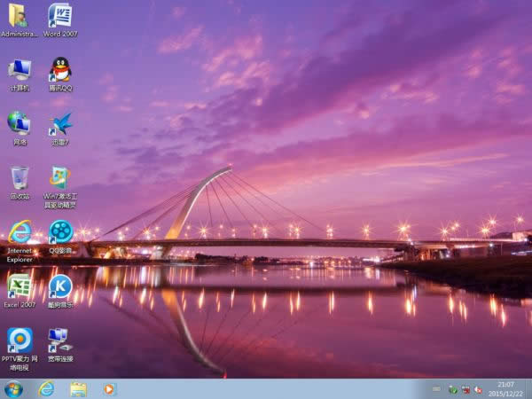Open Windows Explorer from the taskbar
The width and height of the screenshot is (532, 399).
tap(78, 388)
